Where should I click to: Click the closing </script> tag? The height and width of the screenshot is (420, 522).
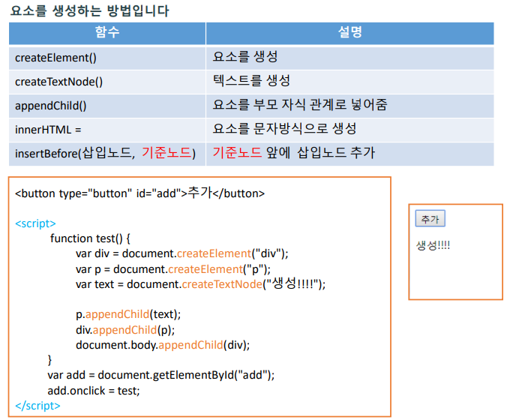click(37, 406)
